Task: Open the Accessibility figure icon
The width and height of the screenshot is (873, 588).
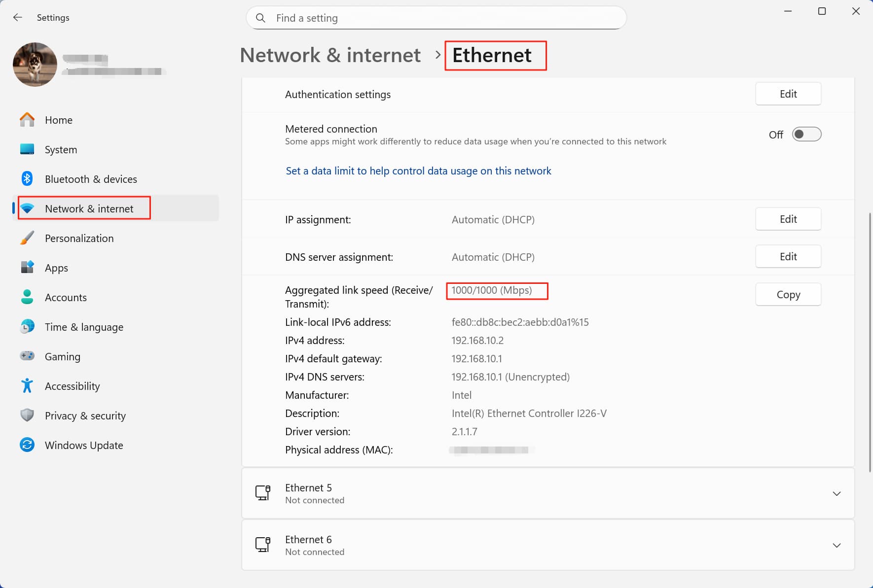Action: pos(27,386)
